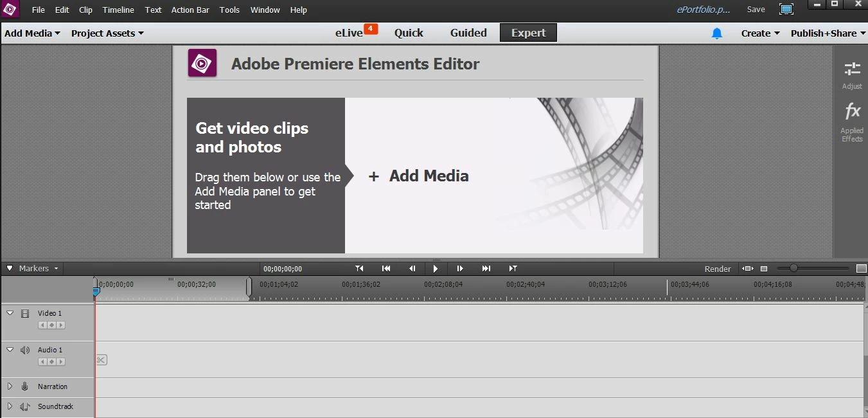Open the Help menu
This screenshot has height=418, width=868.
point(298,10)
